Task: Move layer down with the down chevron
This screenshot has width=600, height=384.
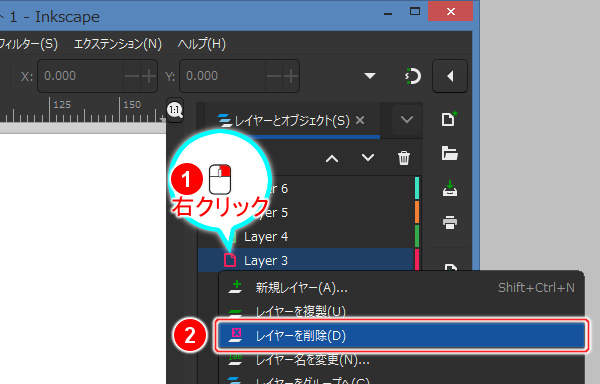Action: click(x=368, y=158)
